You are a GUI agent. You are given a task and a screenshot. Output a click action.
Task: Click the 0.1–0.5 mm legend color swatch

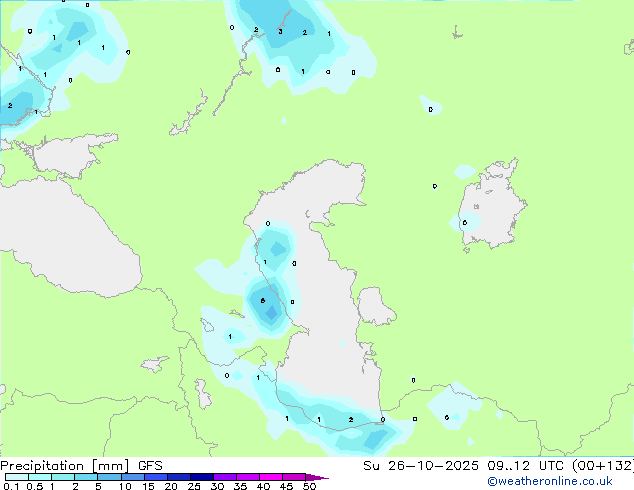pyautogui.click(x=17, y=477)
